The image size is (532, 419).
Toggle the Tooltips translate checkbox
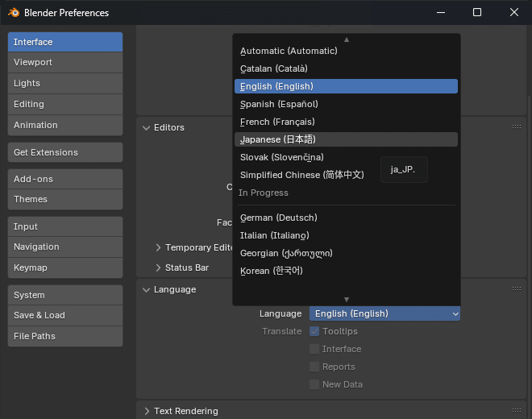(314, 331)
